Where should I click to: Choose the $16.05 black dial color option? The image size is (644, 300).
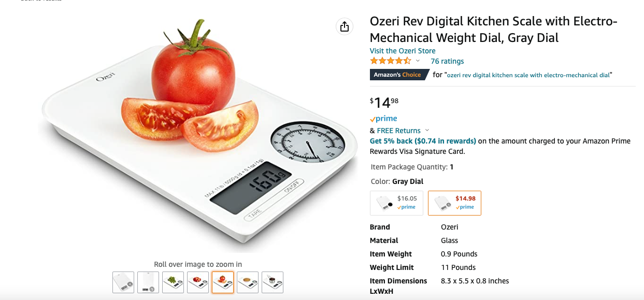[x=397, y=203]
